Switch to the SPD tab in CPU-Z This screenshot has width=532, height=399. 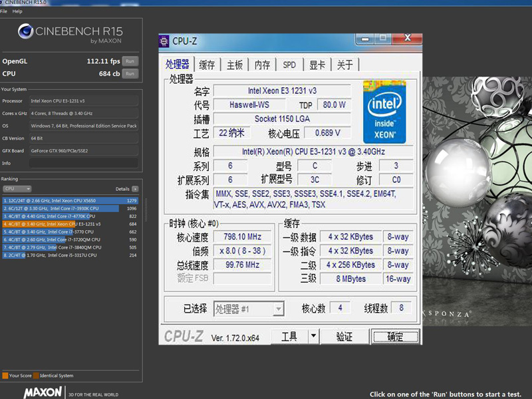tap(289, 65)
